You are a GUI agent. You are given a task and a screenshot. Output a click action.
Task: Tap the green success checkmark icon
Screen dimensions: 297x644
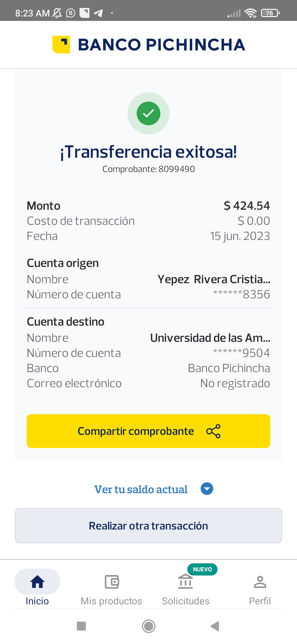click(148, 113)
